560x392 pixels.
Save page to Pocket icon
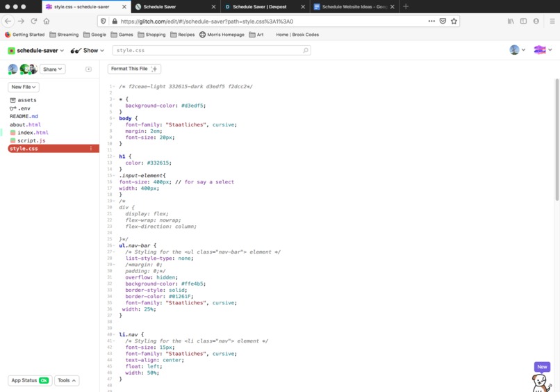(x=443, y=21)
